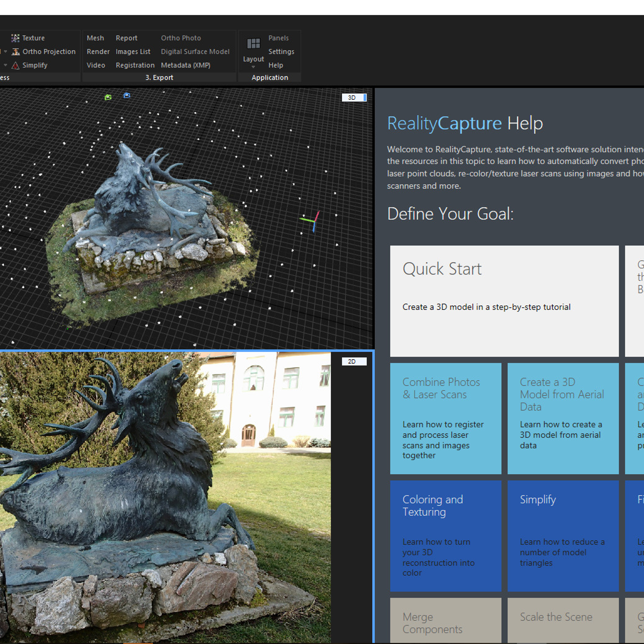Open the Quick Start tutorial tile
644x644 pixels.
coord(504,301)
